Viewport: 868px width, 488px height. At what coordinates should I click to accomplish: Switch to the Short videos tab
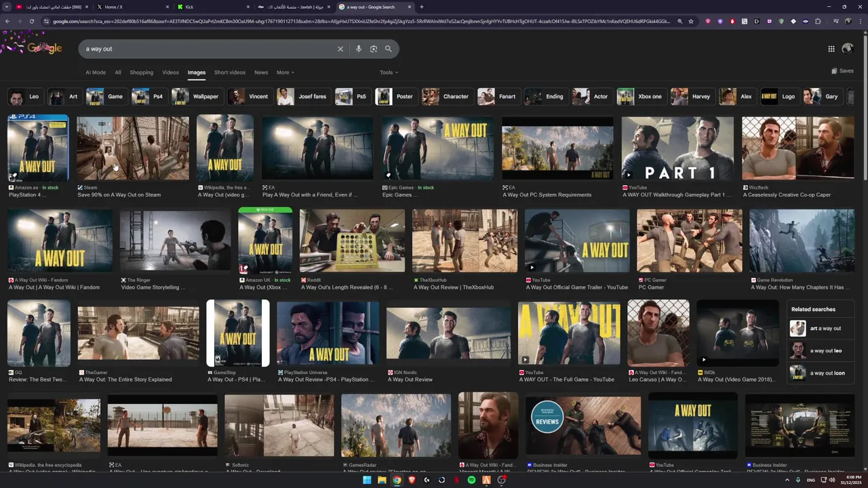[x=230, y=73]
